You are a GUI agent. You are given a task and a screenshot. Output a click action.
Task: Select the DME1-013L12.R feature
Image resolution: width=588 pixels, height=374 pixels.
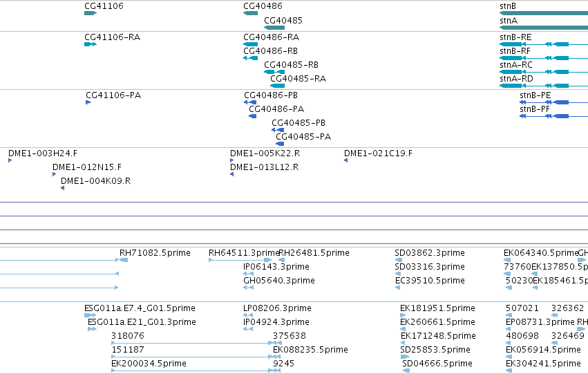265,167
